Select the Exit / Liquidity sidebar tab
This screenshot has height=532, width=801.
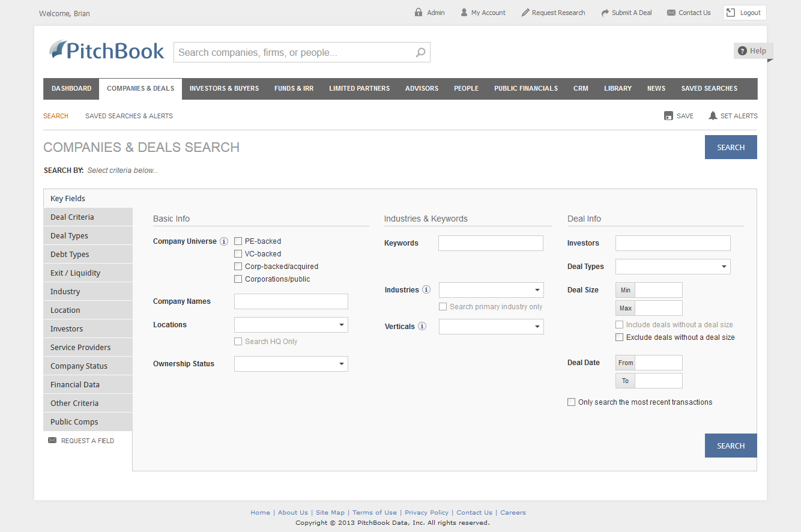(88, 273)
